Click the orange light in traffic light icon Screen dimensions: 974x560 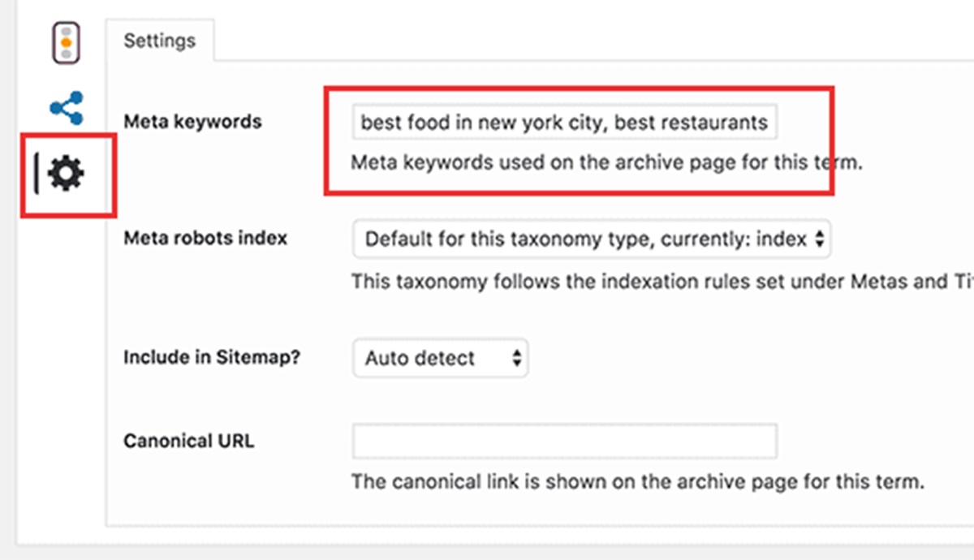pyautogui.click(x=66, y=42)
